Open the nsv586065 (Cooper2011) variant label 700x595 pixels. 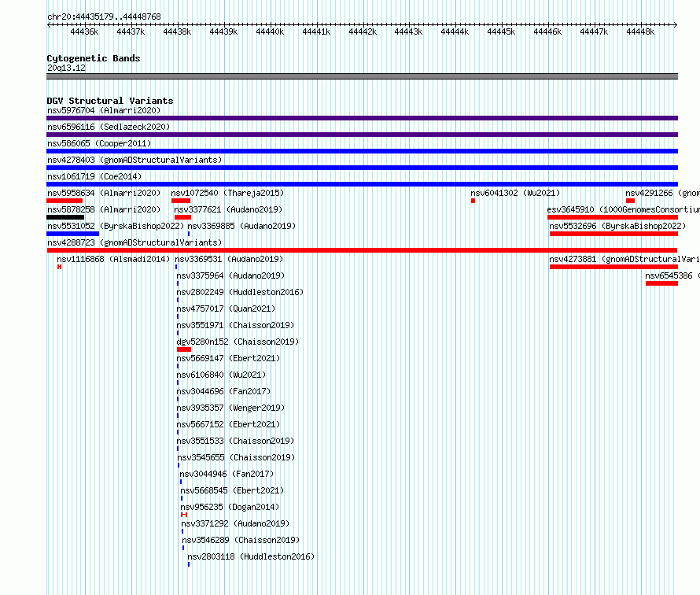point(99,143)
